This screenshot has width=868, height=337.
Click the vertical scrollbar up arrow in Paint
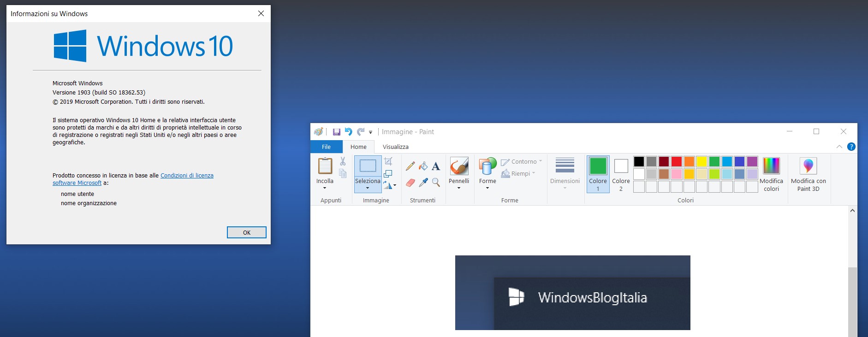(x=852, y=211)
